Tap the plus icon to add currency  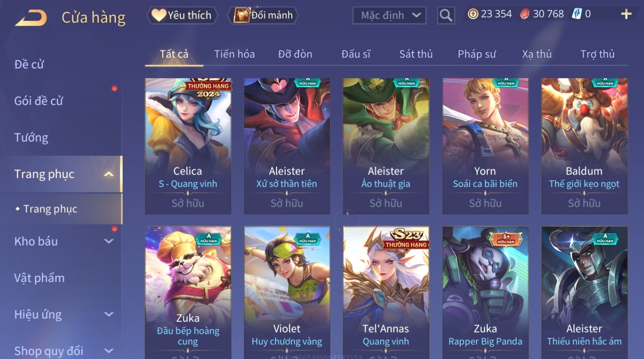click(x=626, y=14)
